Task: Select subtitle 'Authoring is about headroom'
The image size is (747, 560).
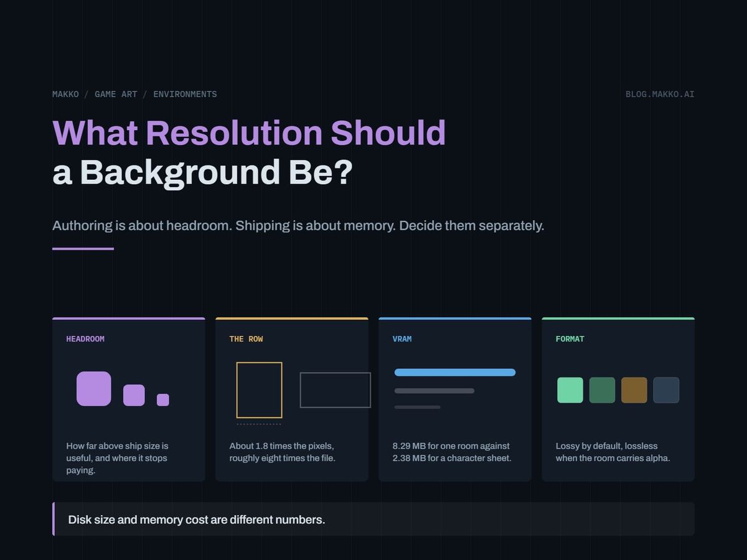Action: (142, 225)
